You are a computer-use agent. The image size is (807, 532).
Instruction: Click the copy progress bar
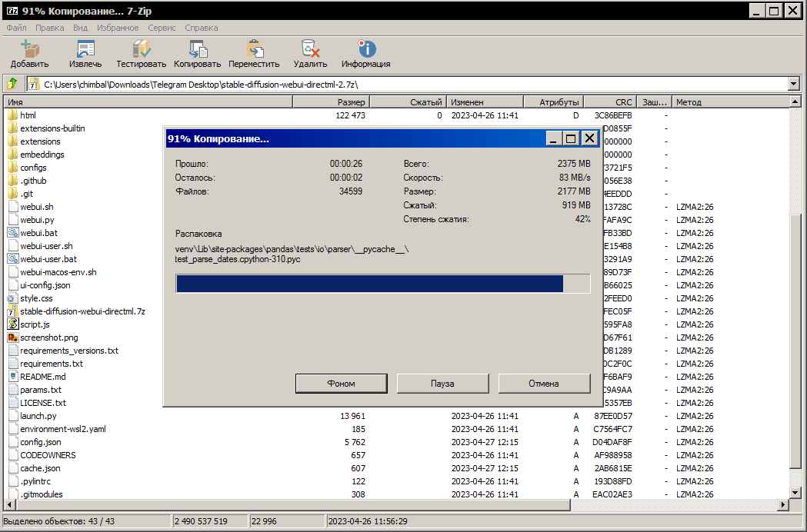point(383,284)
